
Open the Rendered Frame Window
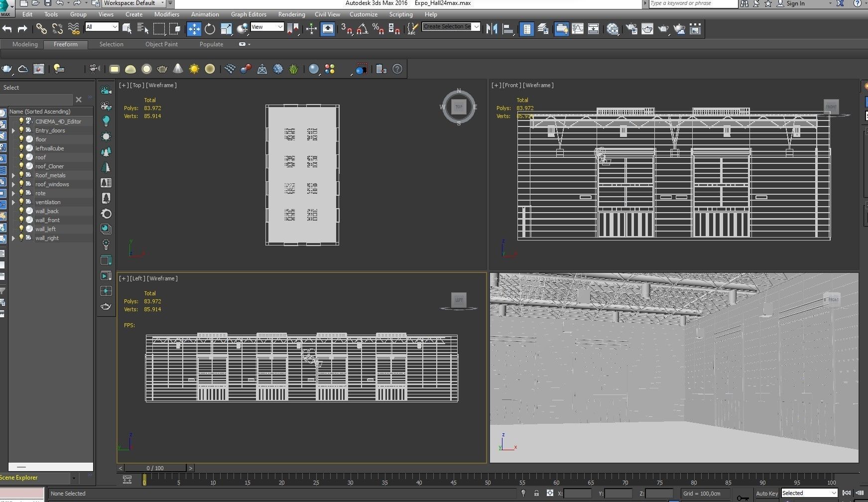(x=647, y=29)
